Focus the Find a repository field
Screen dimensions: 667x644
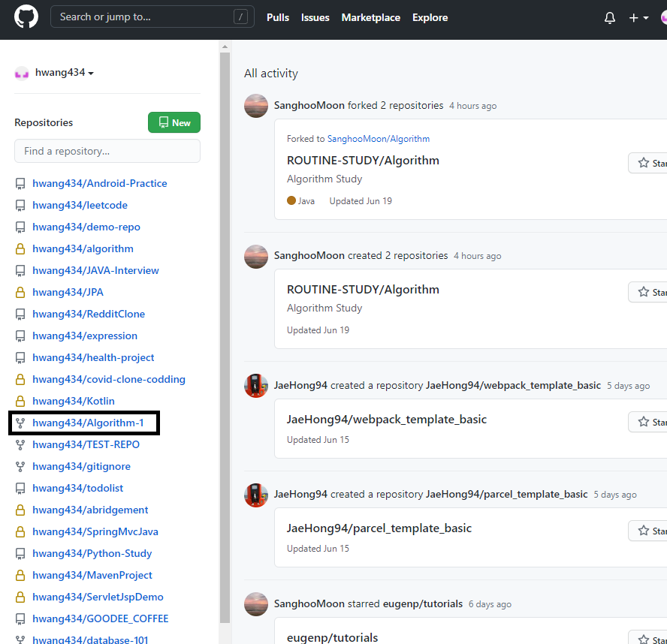click(107, 151)
